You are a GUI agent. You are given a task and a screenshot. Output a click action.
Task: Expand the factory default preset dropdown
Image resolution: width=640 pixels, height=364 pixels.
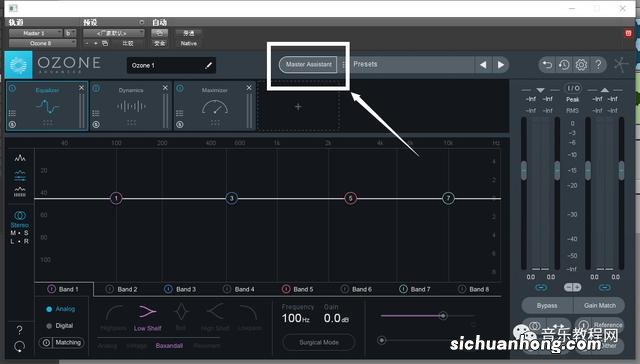(x=113, y=33)
